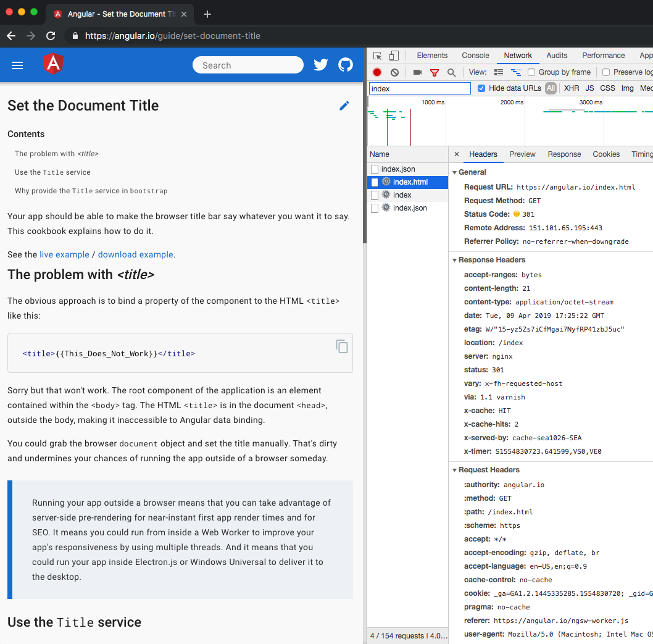Click the Angular logo
653x644 pixels.
tap(53, 64)
